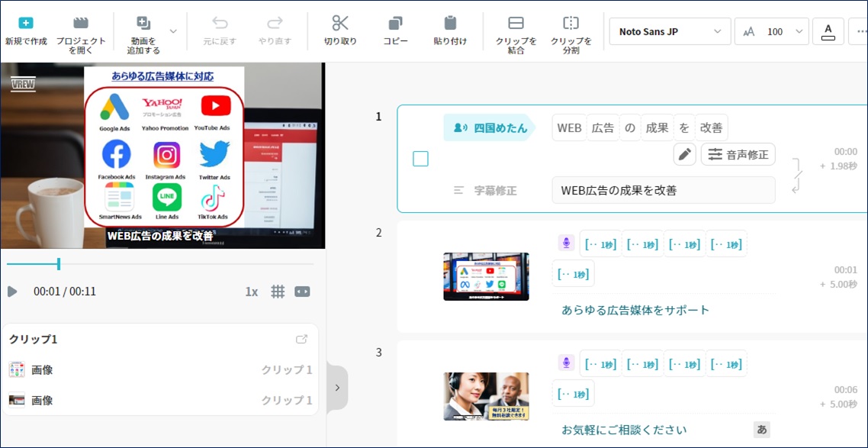Click the 貼り付け paste icon

[x=450, y=24]
